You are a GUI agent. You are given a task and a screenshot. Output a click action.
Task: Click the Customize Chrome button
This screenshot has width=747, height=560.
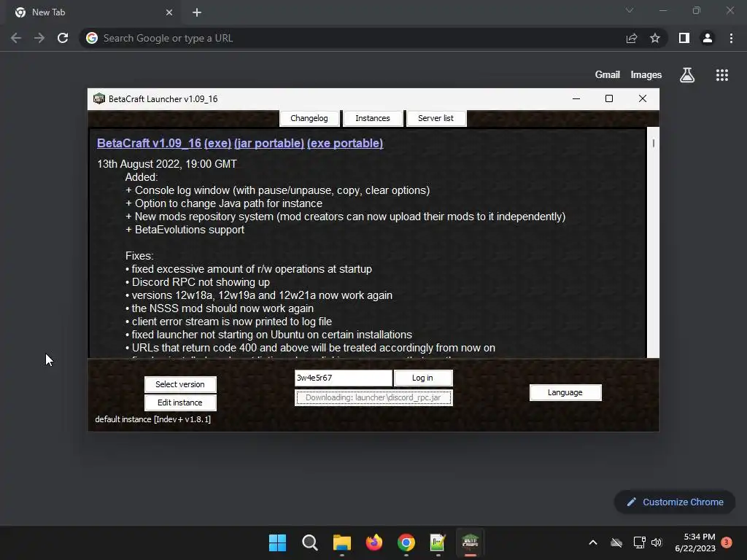pyautogui.click(x=675, y=502)
